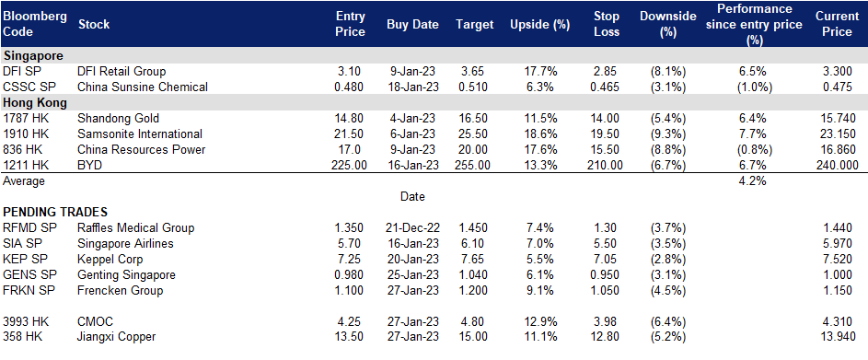The image size is (868, 360).
Task: Select BYD current price 240.000
Action: pos(837,165)
